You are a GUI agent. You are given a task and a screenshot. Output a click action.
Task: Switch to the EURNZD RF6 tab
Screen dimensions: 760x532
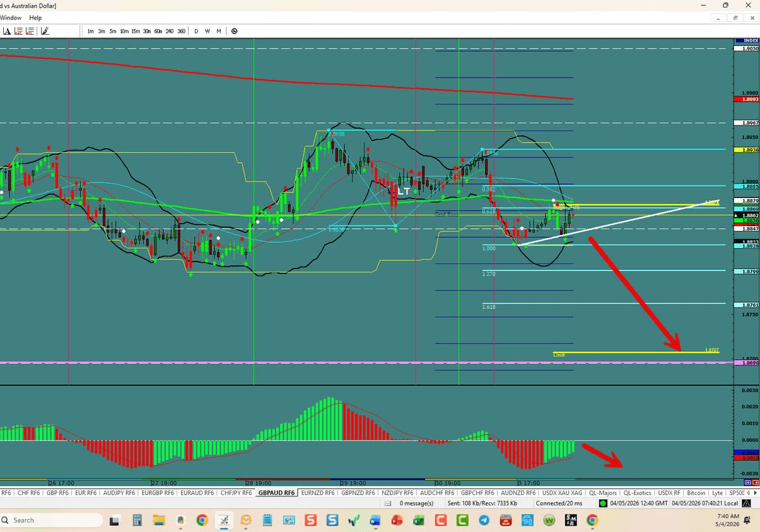[318, 493]
